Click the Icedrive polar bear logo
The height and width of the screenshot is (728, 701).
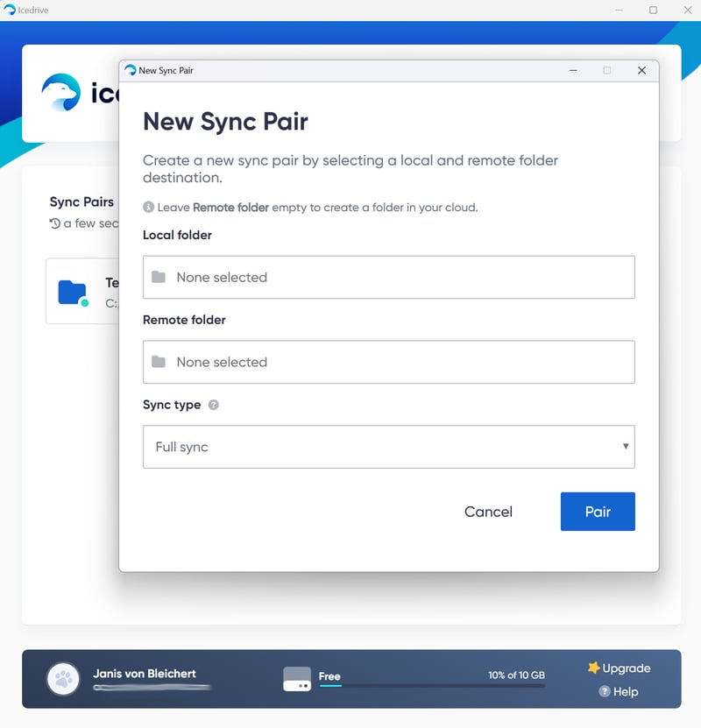tap(61, 92)
